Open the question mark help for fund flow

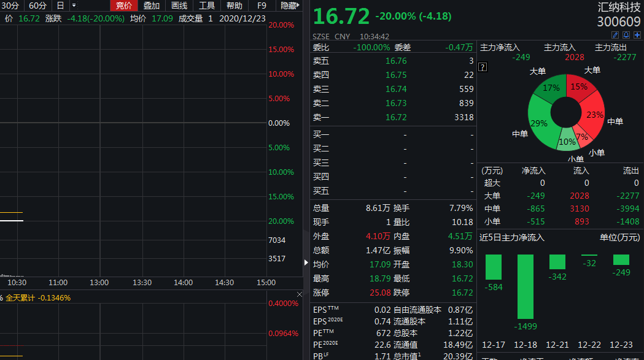(x=483, y=67)
